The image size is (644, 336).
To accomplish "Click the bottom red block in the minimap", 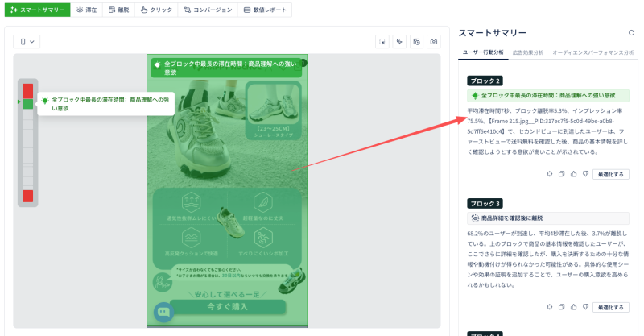I will point(27,196).
